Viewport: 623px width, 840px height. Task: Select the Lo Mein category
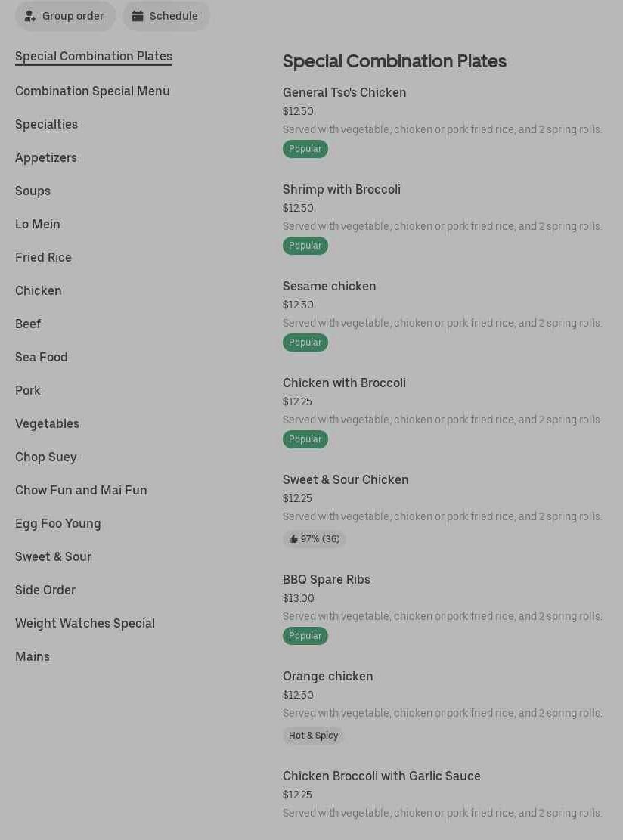pyautogui.click(x=38, y=224)
